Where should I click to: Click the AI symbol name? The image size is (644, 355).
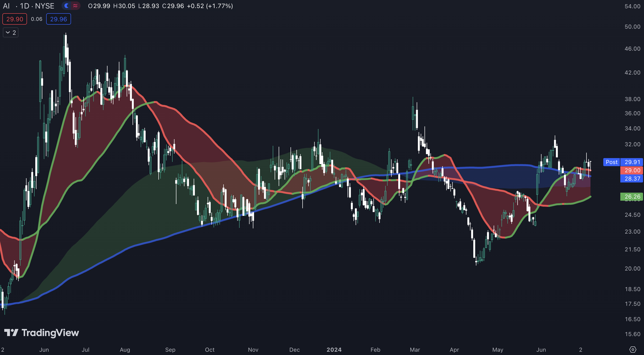pos(6,6)
